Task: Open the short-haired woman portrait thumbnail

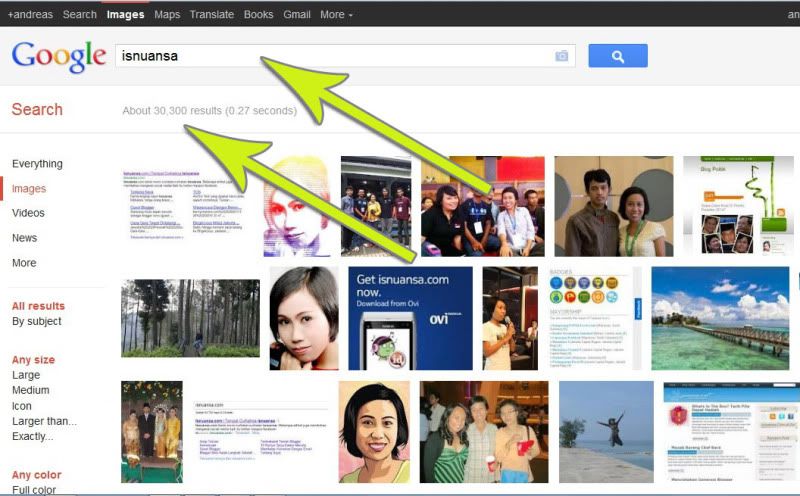Action: point(304,318)
